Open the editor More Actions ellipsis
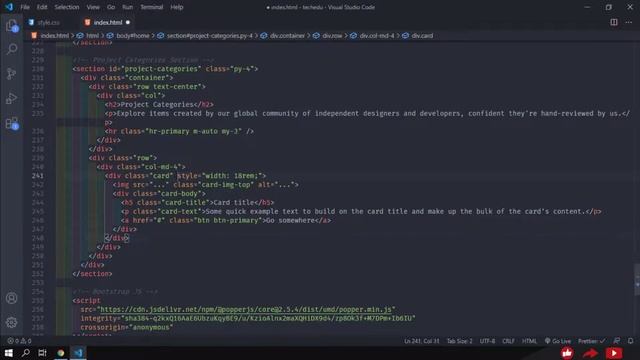640x360 pixels. (x=629, y=22)
